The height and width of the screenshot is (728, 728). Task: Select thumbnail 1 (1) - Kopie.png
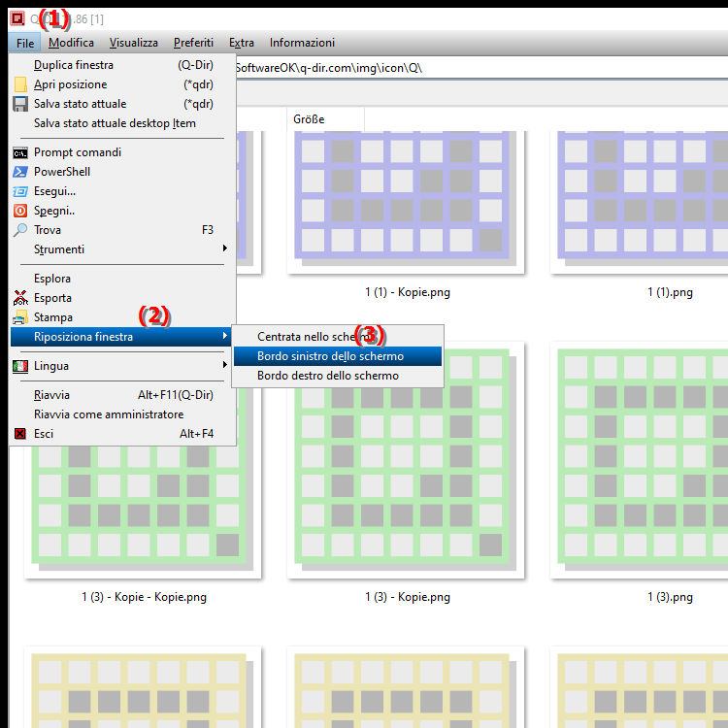click(406, 202)
